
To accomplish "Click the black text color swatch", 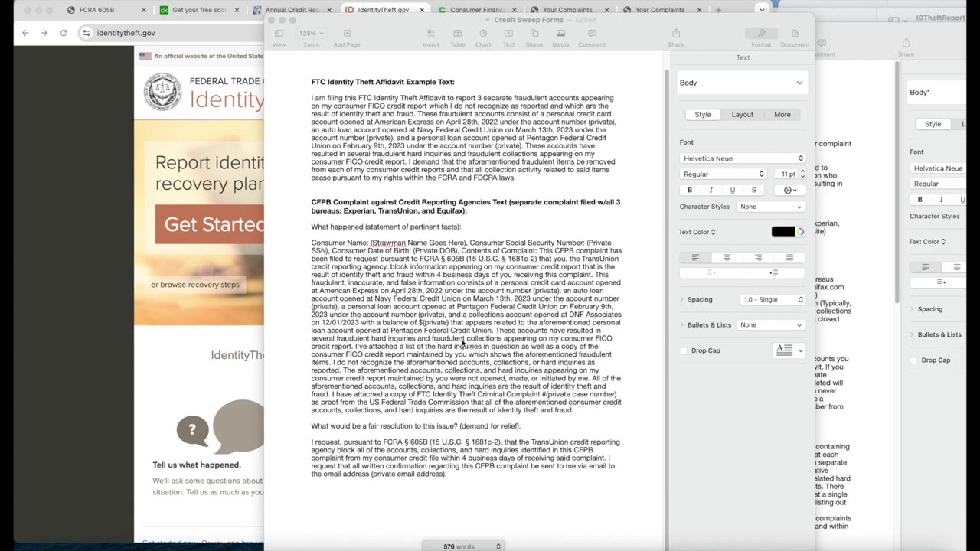I will [782, 232].
